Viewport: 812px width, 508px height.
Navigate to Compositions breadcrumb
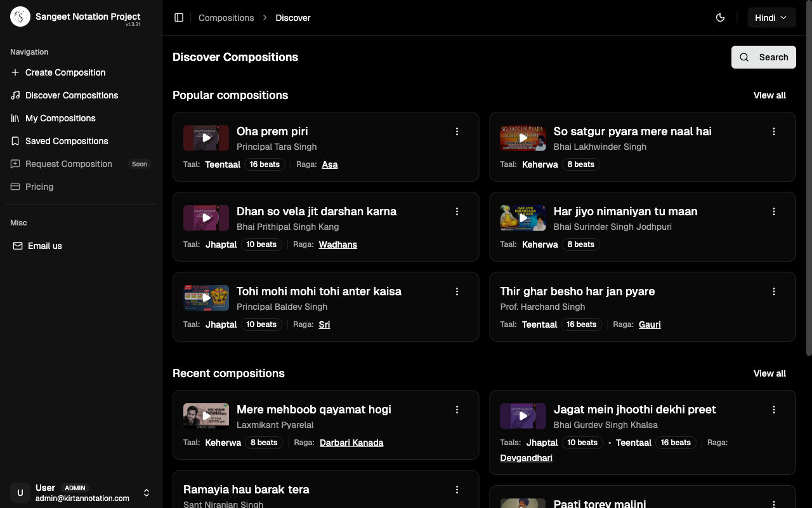point(226,18)
